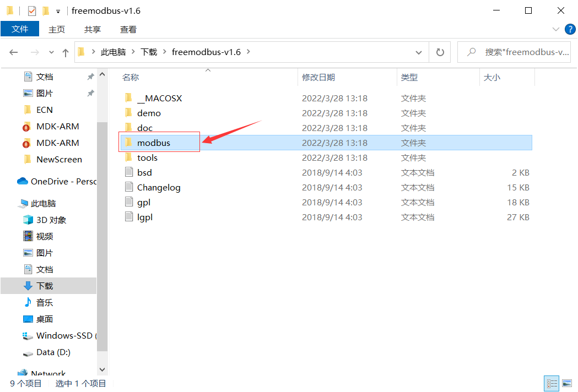This screenshot has width=578, height=392.
Task: Click the back navigation arrow
Action: [14, 52]
